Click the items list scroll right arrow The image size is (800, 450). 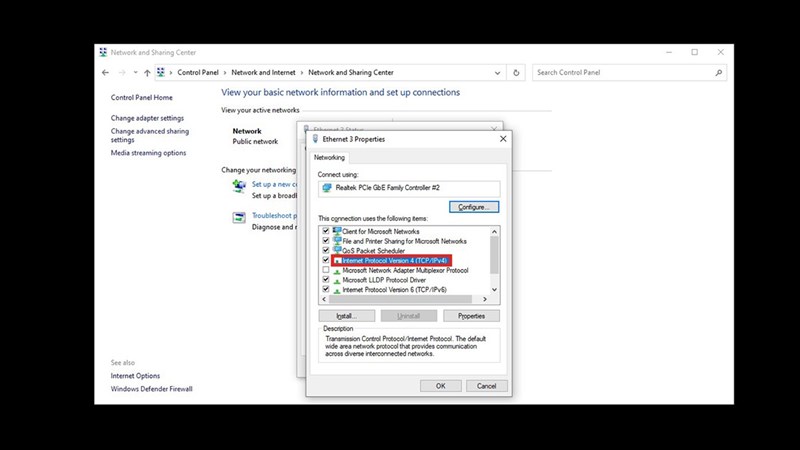485,299
